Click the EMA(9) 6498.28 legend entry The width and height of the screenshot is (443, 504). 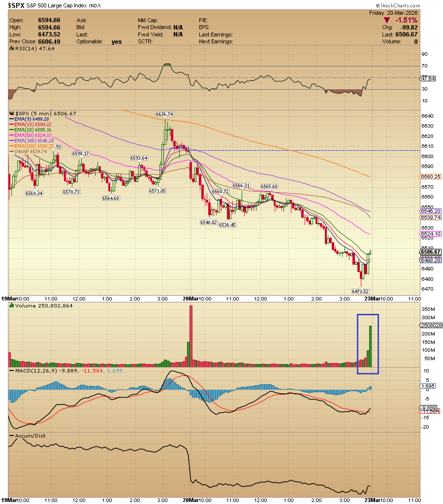point(29,119)
